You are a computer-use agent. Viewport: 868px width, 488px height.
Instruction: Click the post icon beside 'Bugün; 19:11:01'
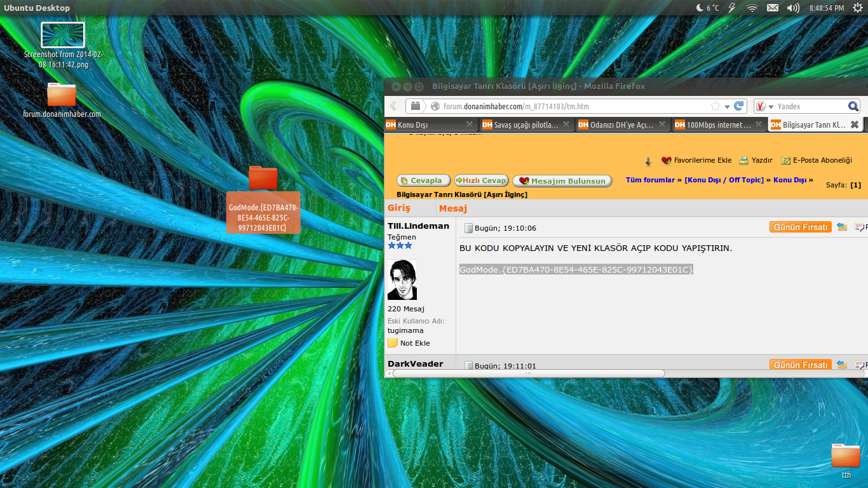(468, 366)
